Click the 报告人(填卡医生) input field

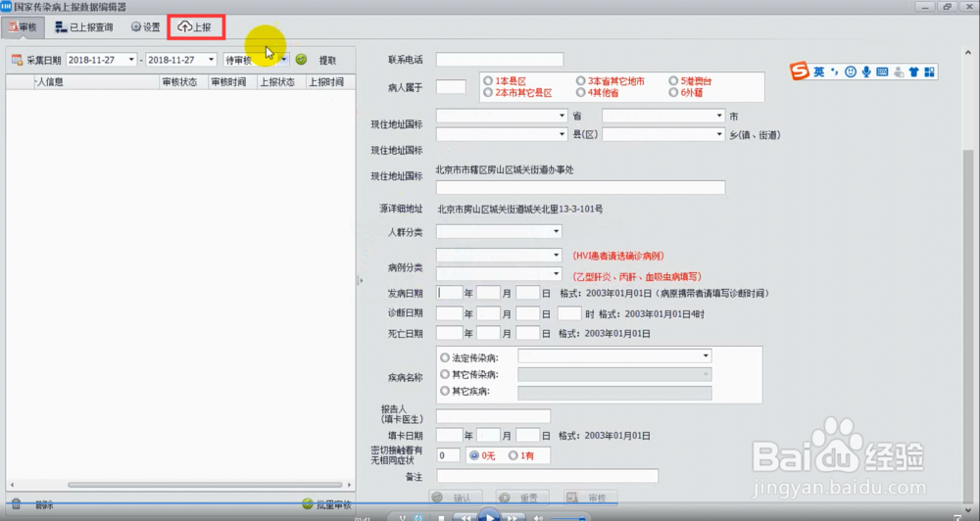coord(493,415)
